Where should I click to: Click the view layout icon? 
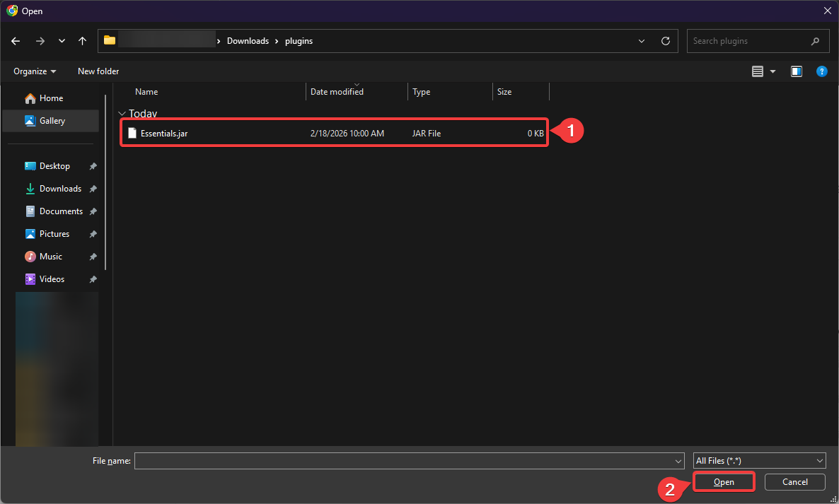tap(758, 71)
